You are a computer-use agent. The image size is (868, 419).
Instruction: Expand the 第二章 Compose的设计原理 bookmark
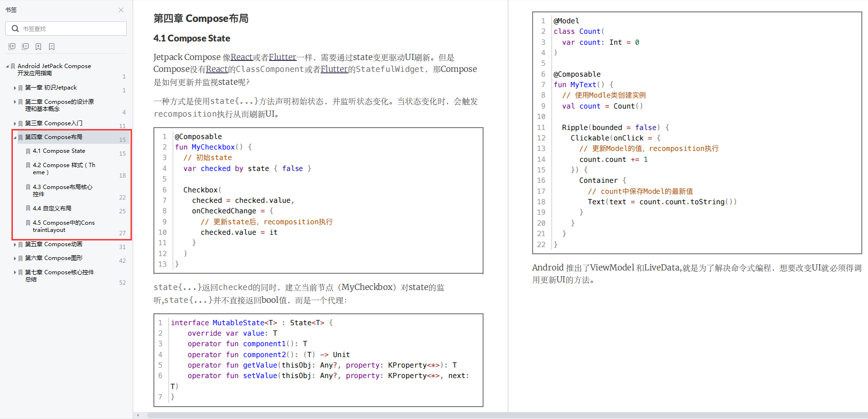(15, 102)
